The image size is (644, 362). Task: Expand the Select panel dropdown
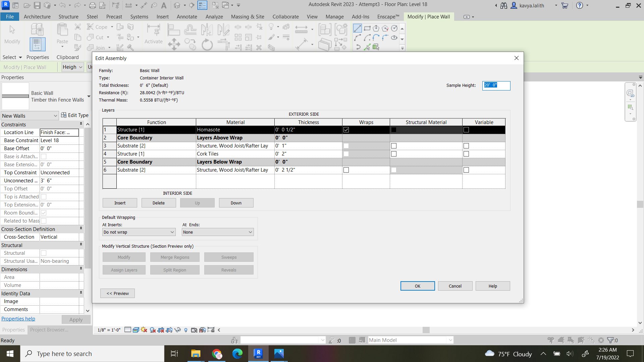coord(12,57)
